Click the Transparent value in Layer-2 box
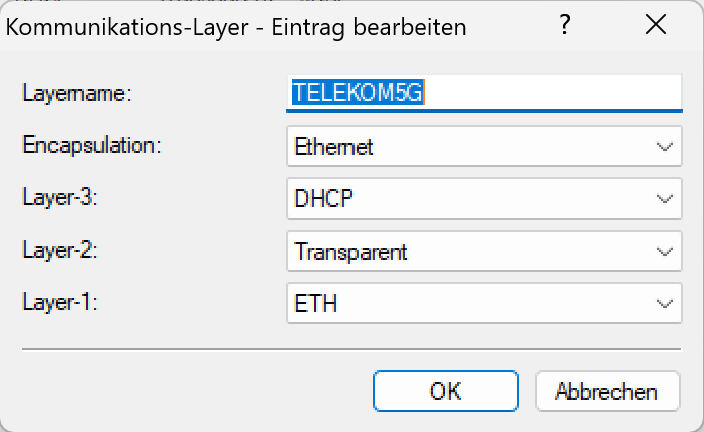This screenshot has height=432, width=704. (x=350, y=251)
